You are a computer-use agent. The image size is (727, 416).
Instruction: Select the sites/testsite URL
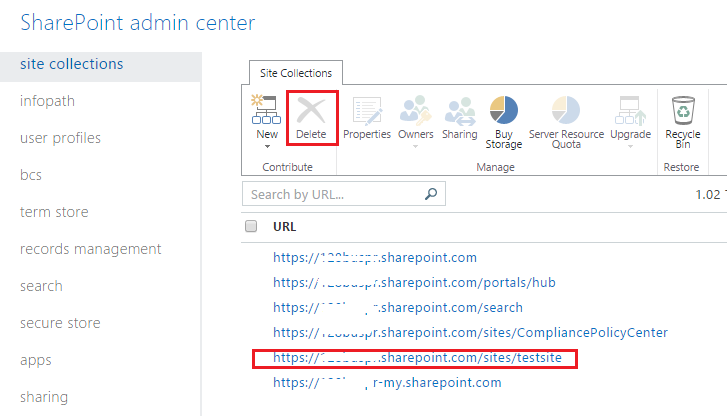417,358
